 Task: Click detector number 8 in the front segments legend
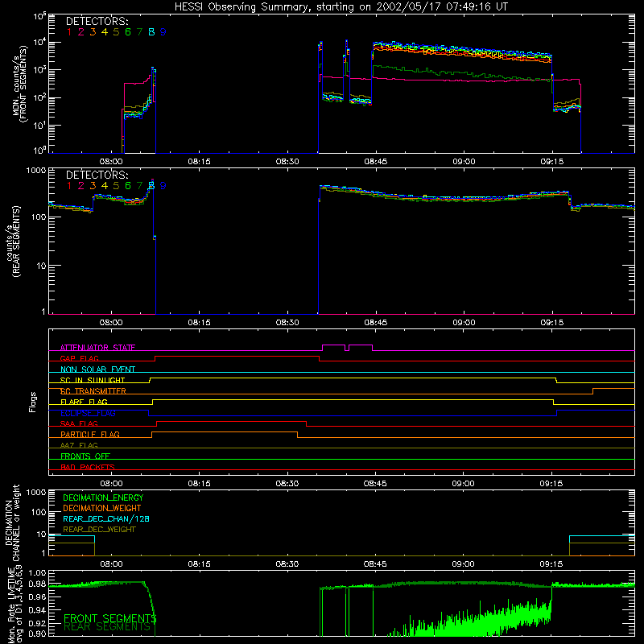(151, 32)
